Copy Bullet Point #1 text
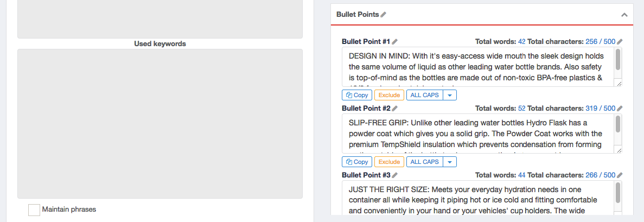Viewport: 644px width, 222px height. coord(356,95)
